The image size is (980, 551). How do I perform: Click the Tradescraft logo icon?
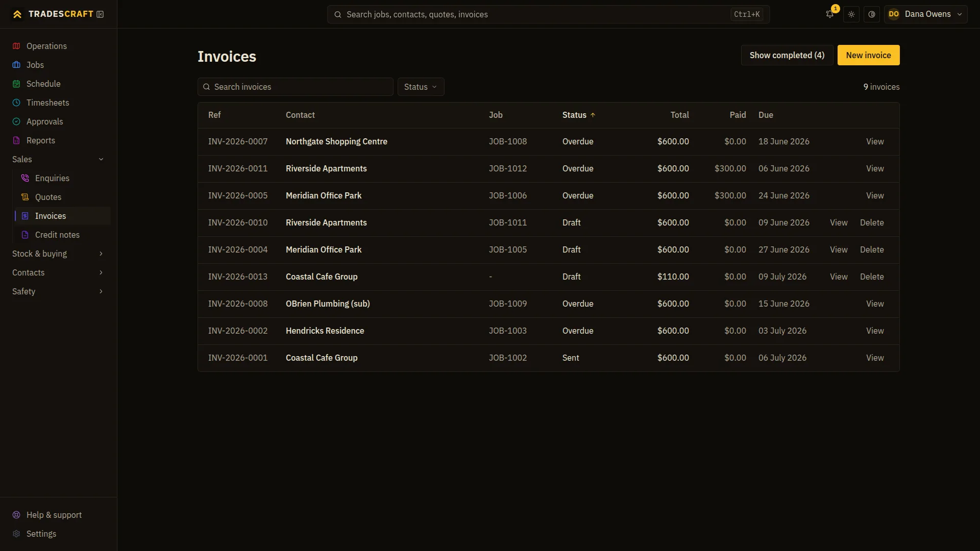pyautogui.click(x=17, y=14)
